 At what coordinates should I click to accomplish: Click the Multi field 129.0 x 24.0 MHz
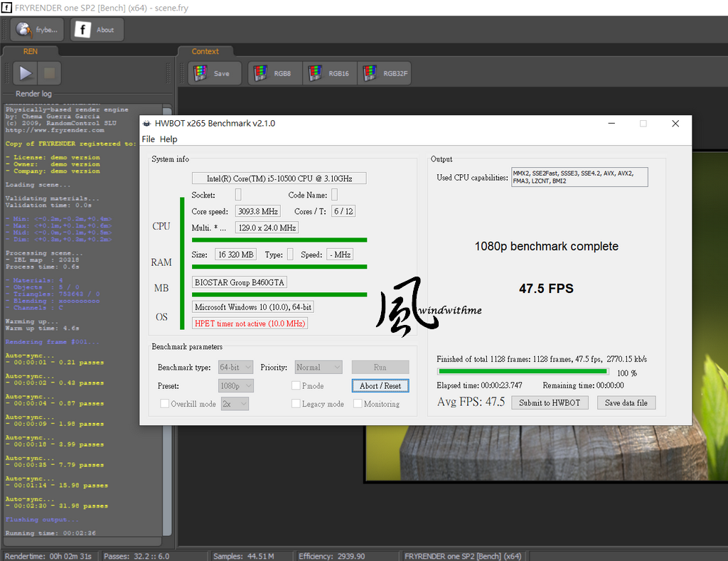click(x=267, y=228)
